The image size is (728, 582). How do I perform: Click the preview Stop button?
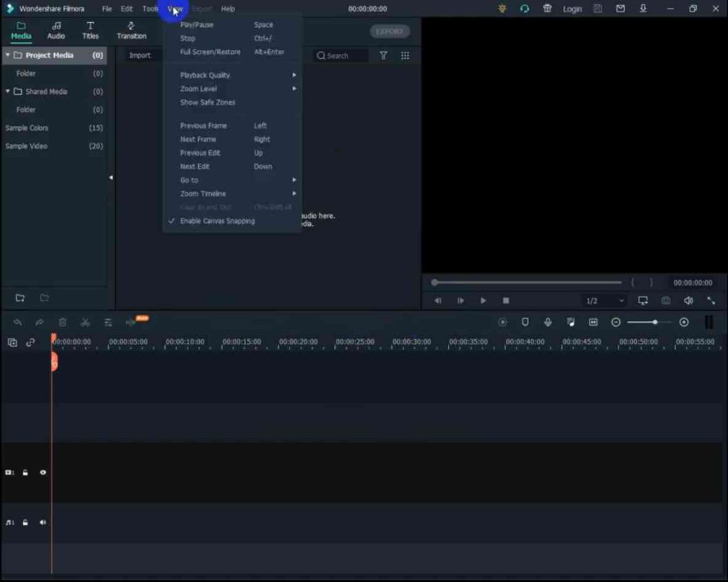tap(506, 301)
